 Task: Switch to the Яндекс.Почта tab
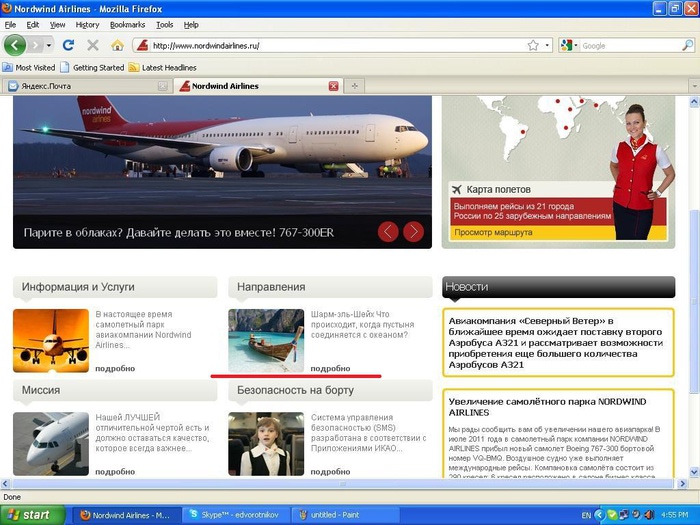click(87, 86)
